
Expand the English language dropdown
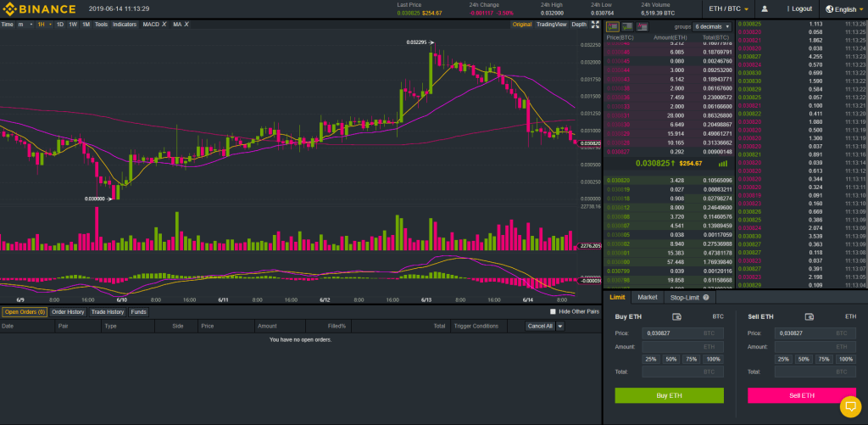840,8
